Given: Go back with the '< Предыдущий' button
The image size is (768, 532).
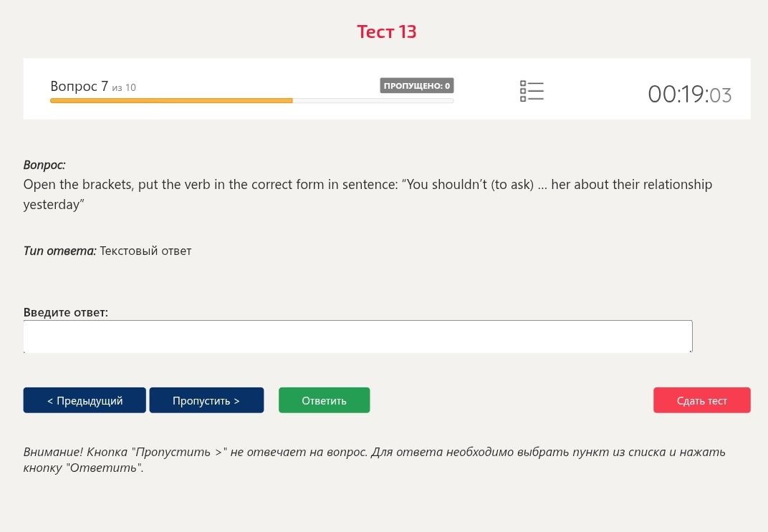Looking at the screenshot, I should [85, 400].
